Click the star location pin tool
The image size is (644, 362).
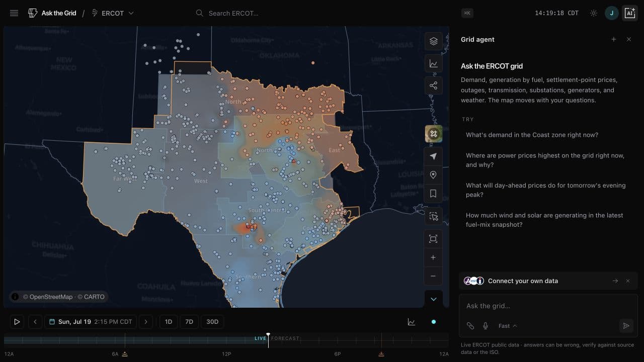(433, 175)
